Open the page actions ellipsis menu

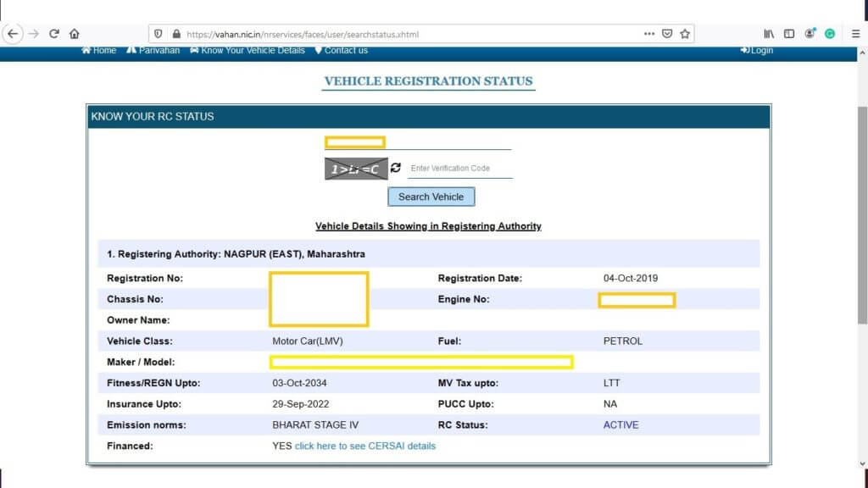click(x=649, y=34)
